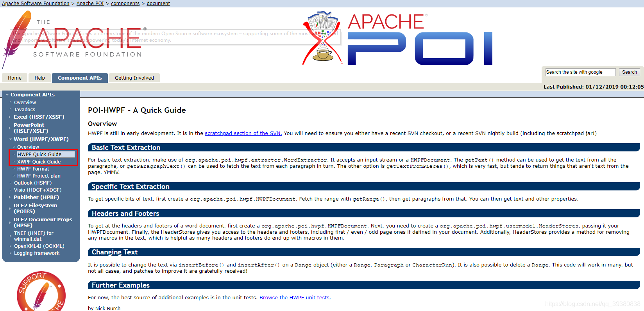
Task: Switch to the Help tab
Action: 40,78
